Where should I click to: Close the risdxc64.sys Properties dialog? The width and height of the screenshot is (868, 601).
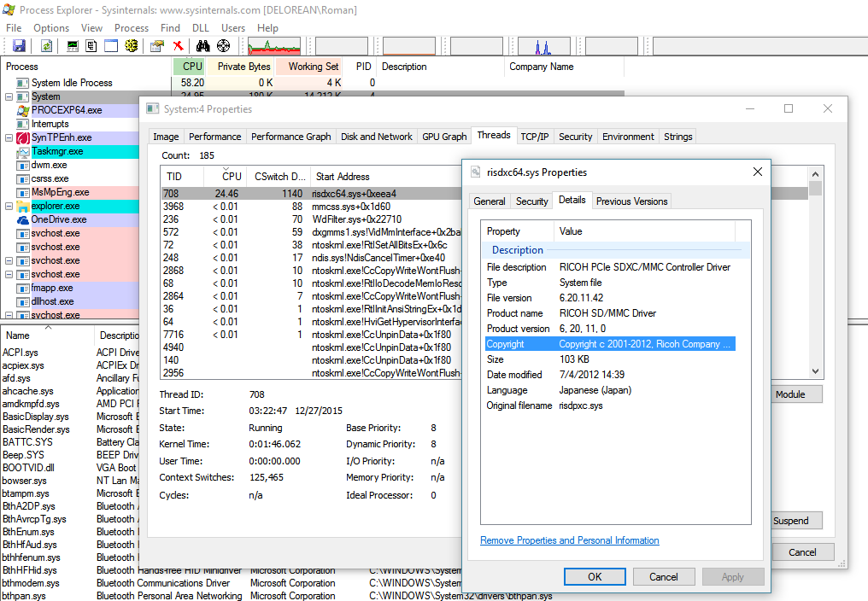757,172
